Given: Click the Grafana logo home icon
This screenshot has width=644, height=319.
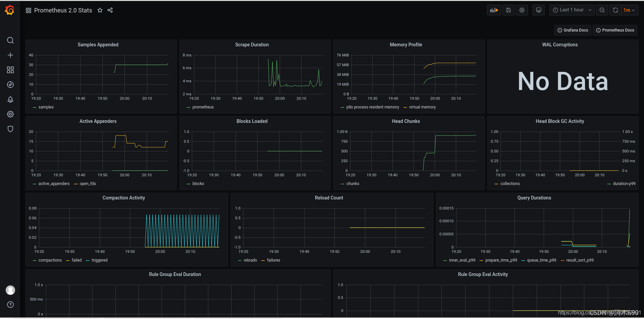Looking at the screenshot, I should (10, 10).
